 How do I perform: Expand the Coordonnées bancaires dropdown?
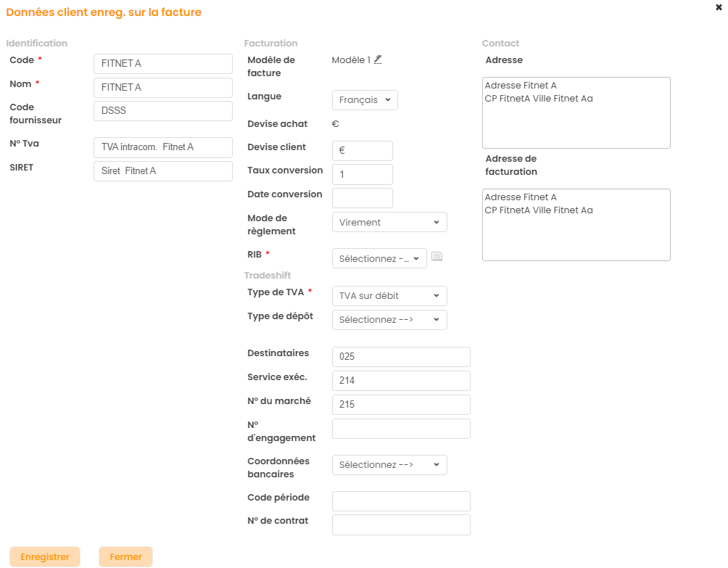[389, 465]
